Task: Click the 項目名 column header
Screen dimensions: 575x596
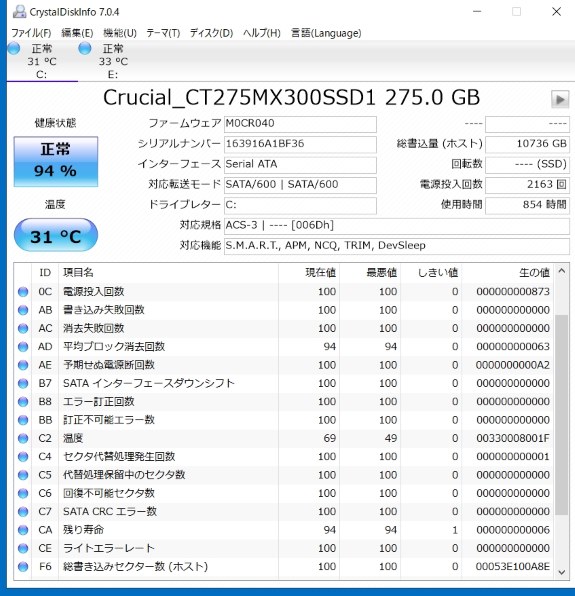Action: pos(168,273)
